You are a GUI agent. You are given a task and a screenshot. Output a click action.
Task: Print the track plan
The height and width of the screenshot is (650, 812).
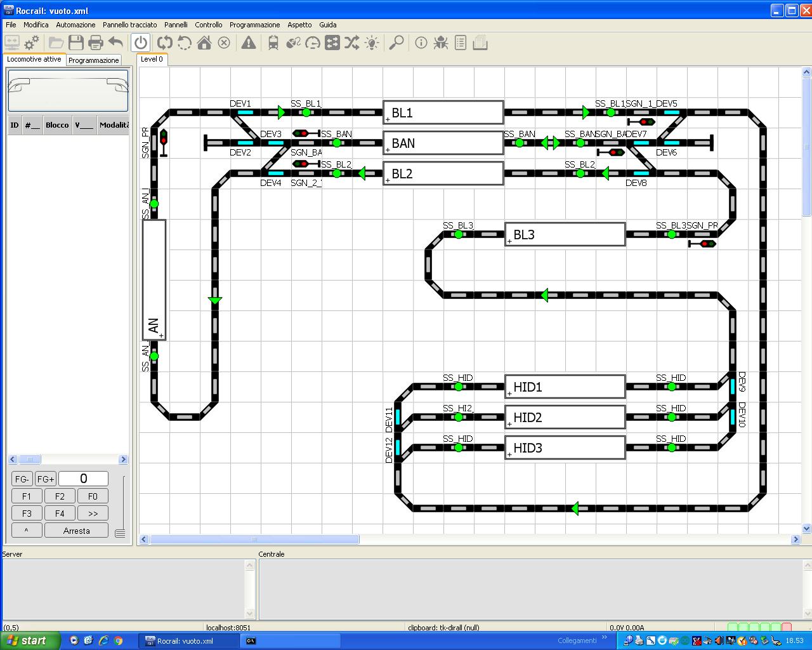click(x=96, y=43)
